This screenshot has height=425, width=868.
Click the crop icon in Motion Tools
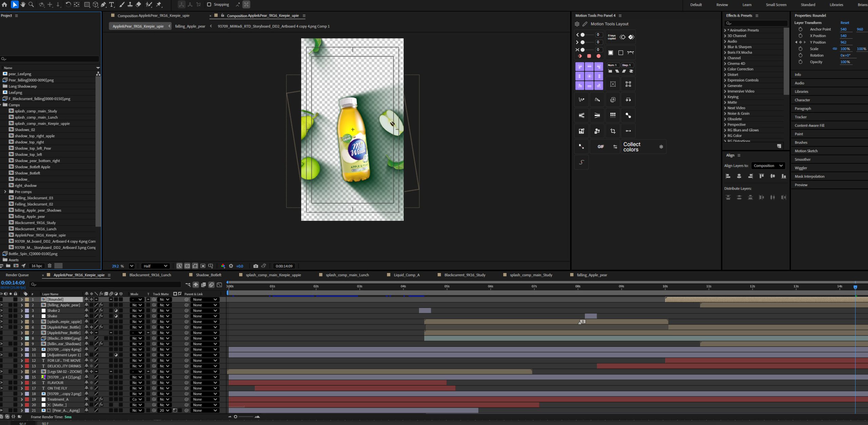point(613,131)
